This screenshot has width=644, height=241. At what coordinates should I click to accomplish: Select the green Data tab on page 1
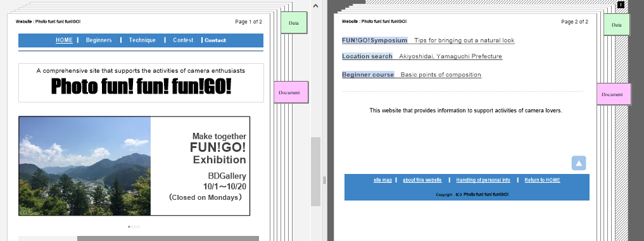294,23
